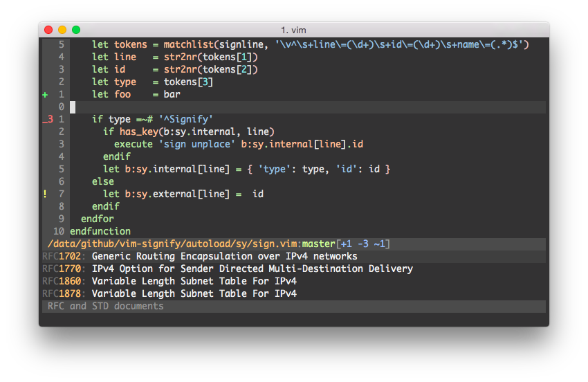The height and width of the screenshot is (382, 588).
Task: Click the 'let foo = bar' line
Action: (x=136, y=95)
